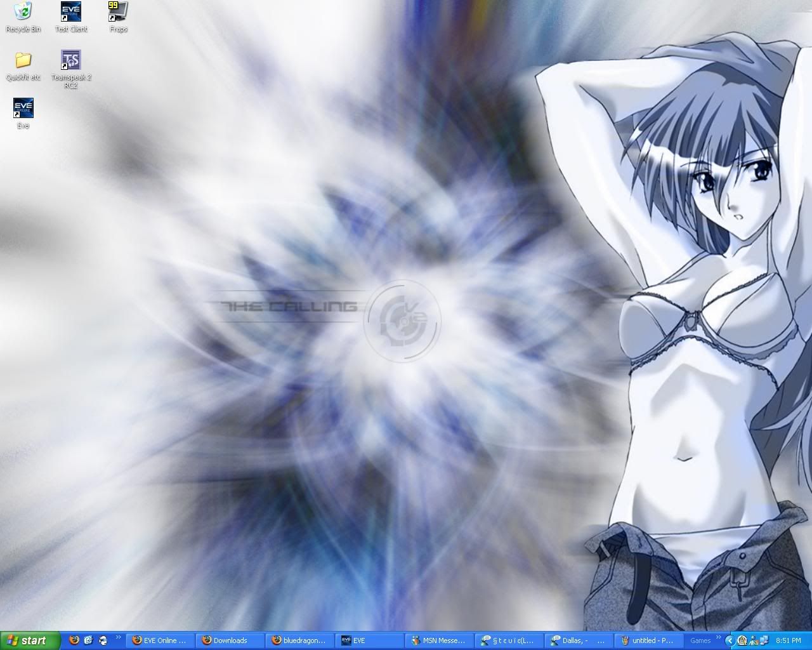Launch the middle Quick Launch icon
The image size is (812, 650).
pyautogui.click(x=88, y=640)
